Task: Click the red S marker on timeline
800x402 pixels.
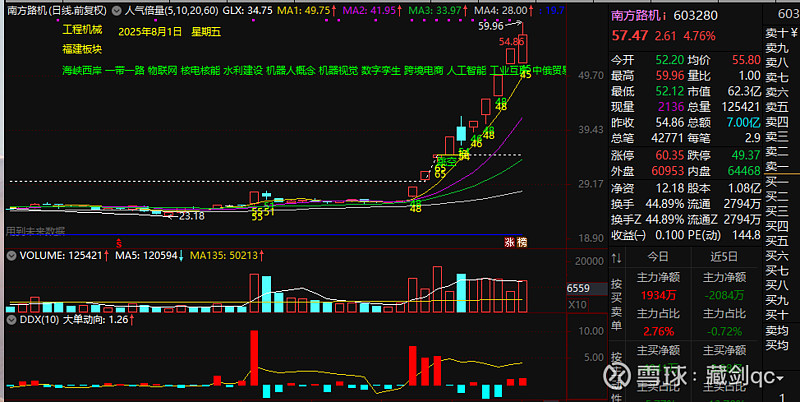Action: pos(119,243)
